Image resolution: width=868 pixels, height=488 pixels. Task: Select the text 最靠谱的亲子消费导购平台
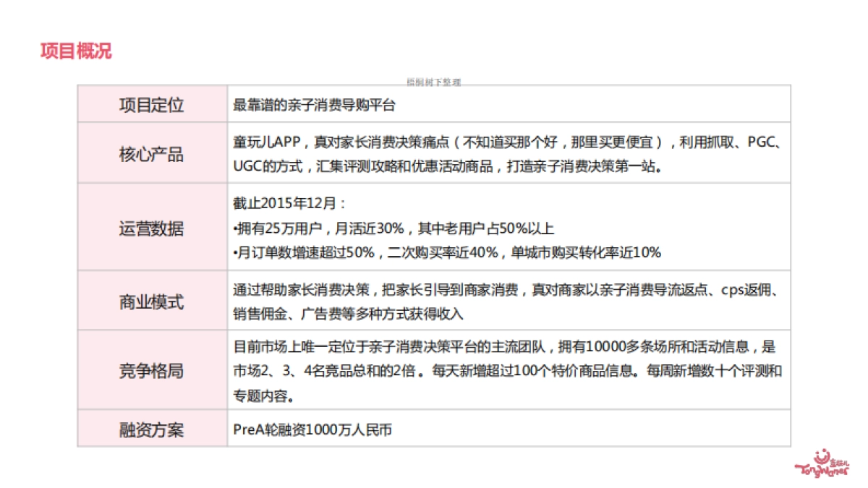pos(315,105)
